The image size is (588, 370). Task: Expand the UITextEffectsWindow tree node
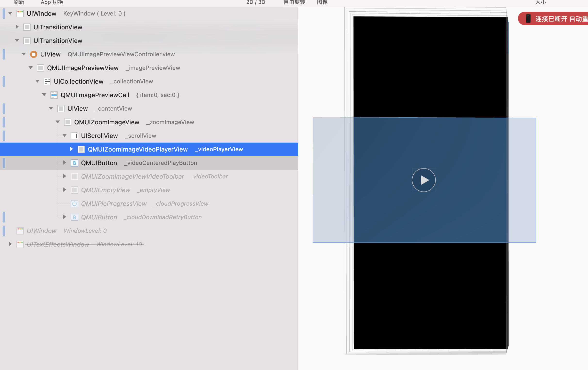pos(10,244)
